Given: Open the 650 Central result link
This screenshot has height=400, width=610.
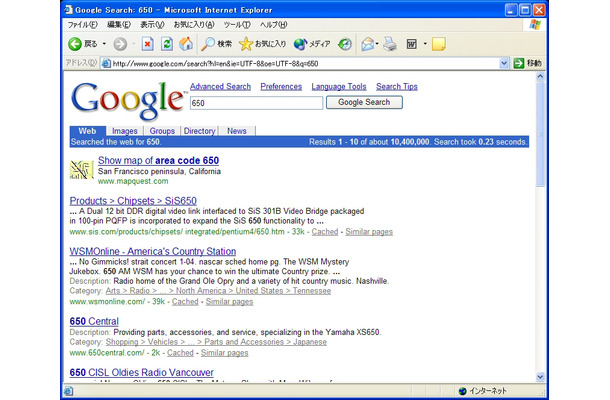Looking at the screenshot, I should point(94,321).
